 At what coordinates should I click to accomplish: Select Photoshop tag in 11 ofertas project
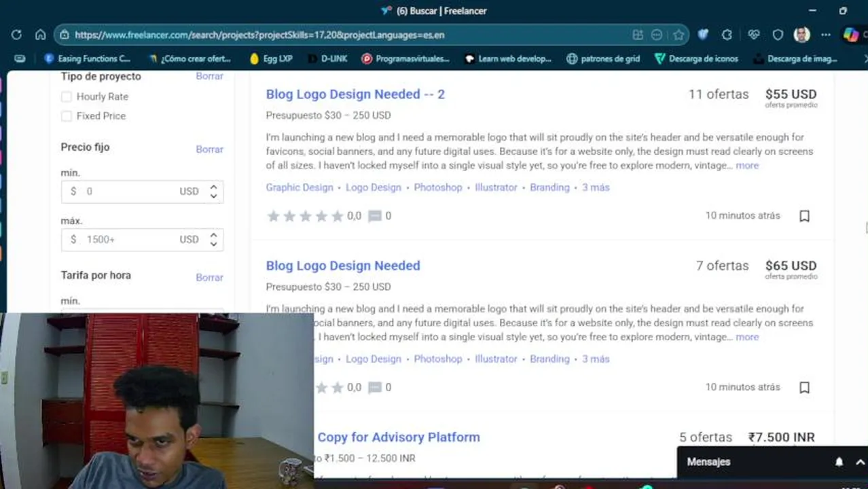pos(438,187)
